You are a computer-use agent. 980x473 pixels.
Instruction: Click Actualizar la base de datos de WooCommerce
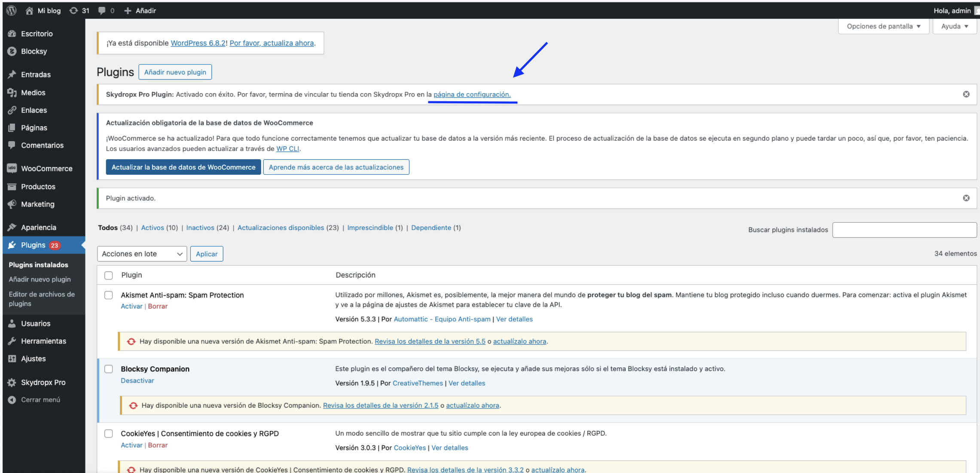pos(183,167)
